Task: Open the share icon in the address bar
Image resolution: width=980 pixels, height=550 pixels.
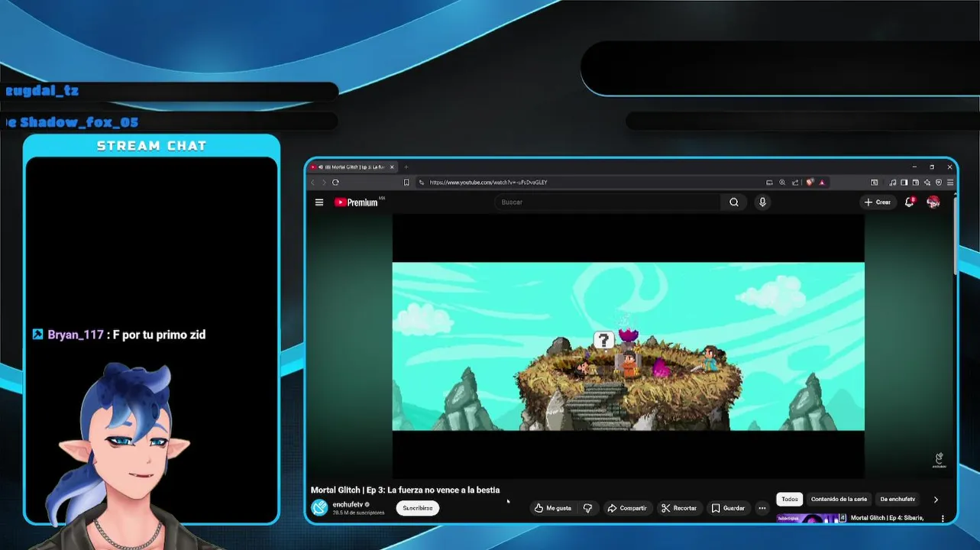Action: (795, 183)
